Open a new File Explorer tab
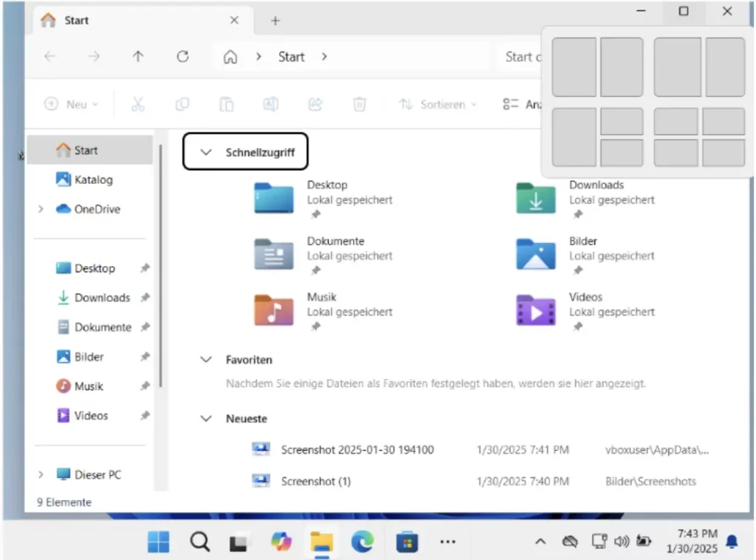The width and height of the screenshot is (756, 560). [x=275, y=21]
